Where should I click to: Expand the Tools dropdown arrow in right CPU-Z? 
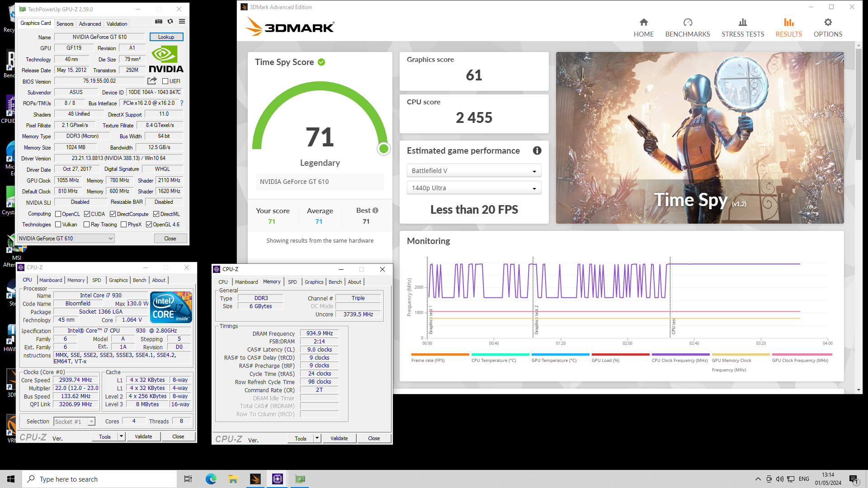point(317,438)
